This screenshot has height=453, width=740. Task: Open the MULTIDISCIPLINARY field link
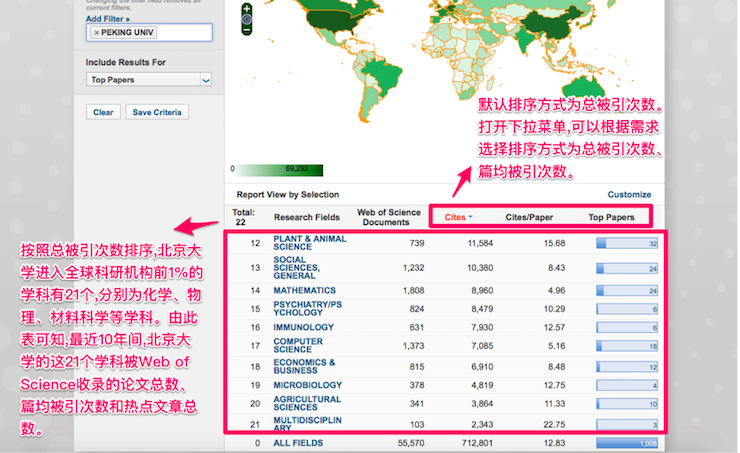(x=307, y=423)
